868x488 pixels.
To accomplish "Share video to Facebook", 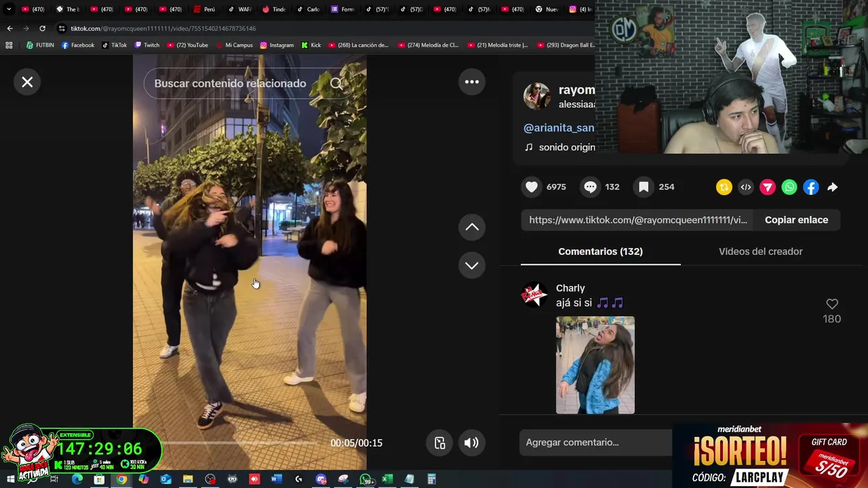I will (x=811, y=187).
